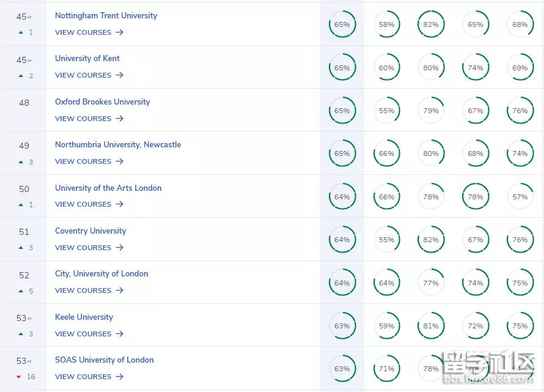
Task: View courses for Keele University
Action: [x=83, y=334]
